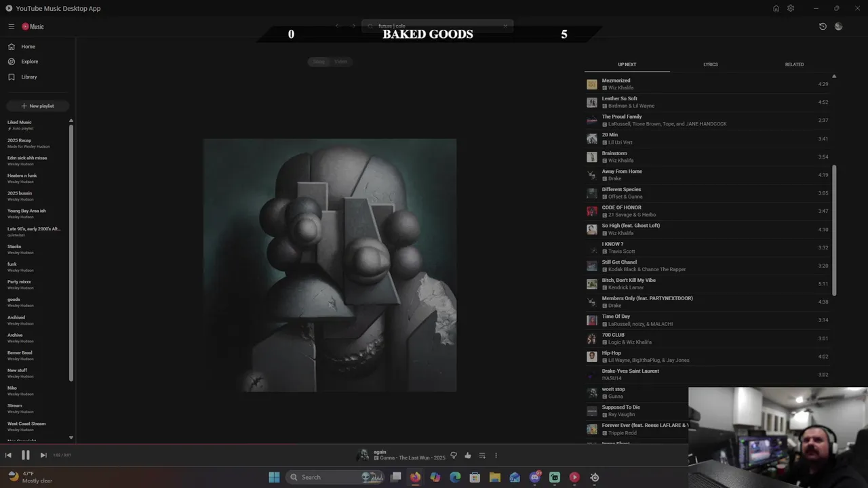The image size is (868, 488).
Task: Click the now playing album thumbnail in player bar
Action: pos(363,455)
